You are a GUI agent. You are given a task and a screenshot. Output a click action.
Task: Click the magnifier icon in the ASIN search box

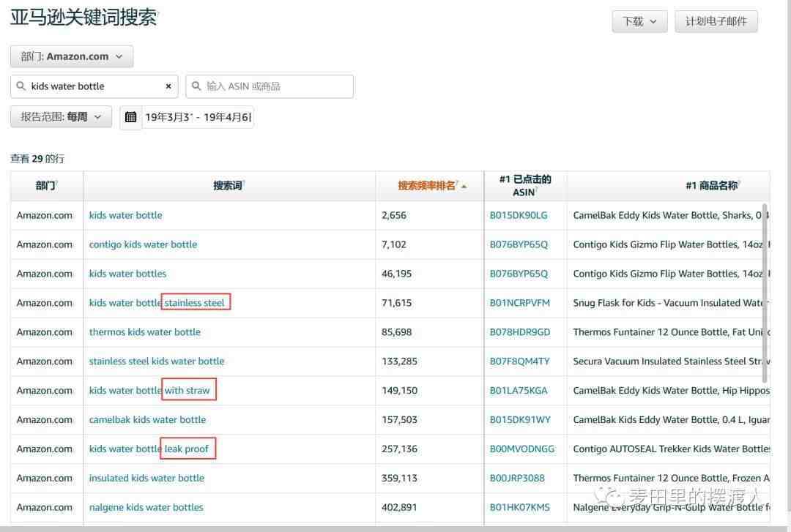coord(196,86)
